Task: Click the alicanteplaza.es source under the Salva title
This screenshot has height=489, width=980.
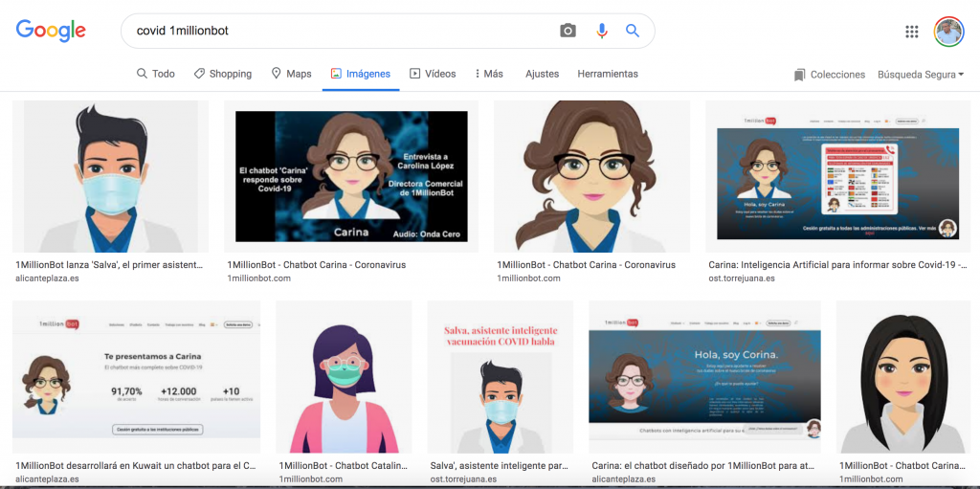Action: [x=47, y=278]
